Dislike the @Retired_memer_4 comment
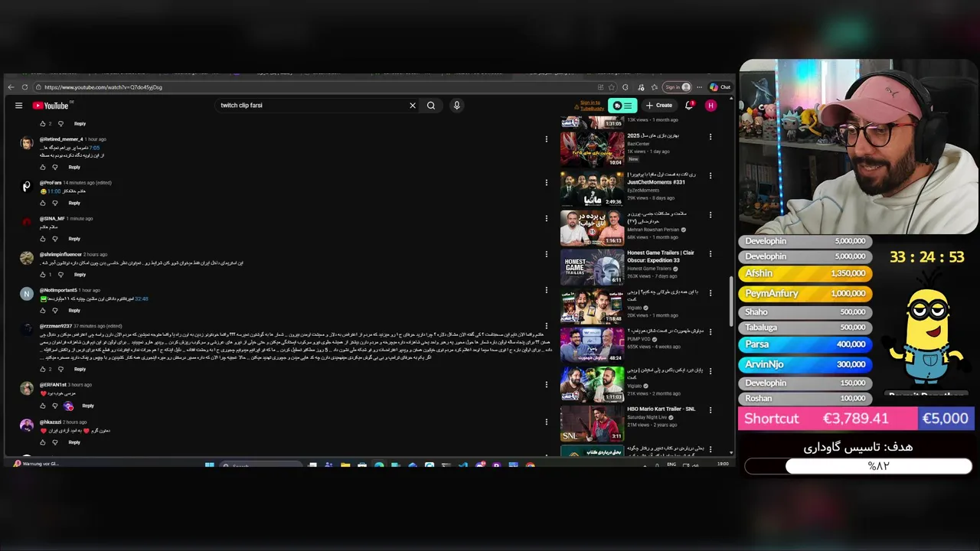 point(55,167)
